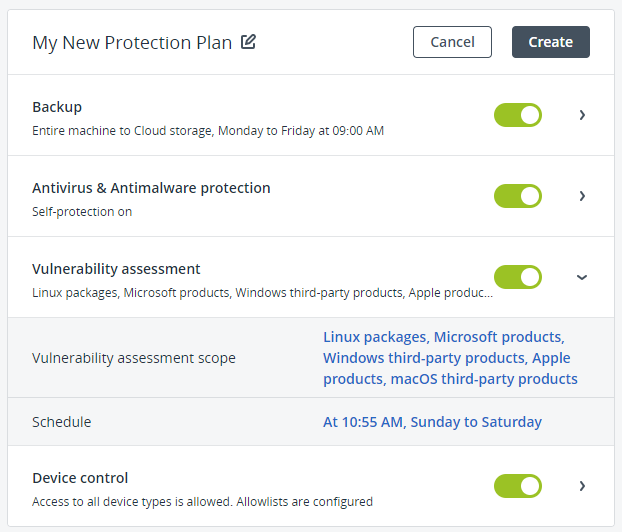622x532 pixels.
Task: Click the Vulnerability assessment heading
Action: tap(116, 269)
